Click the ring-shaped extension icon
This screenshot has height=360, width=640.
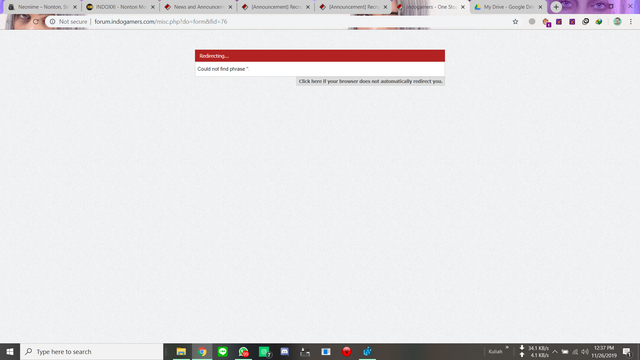click(x=585, y=22)
